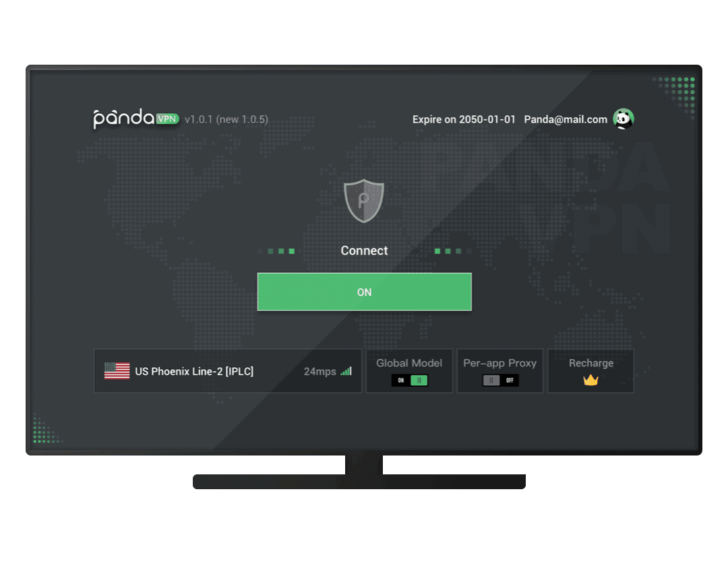The image size is (728, 566).
Task: Turn off the Global Model switch
Action: coord(410,381)
